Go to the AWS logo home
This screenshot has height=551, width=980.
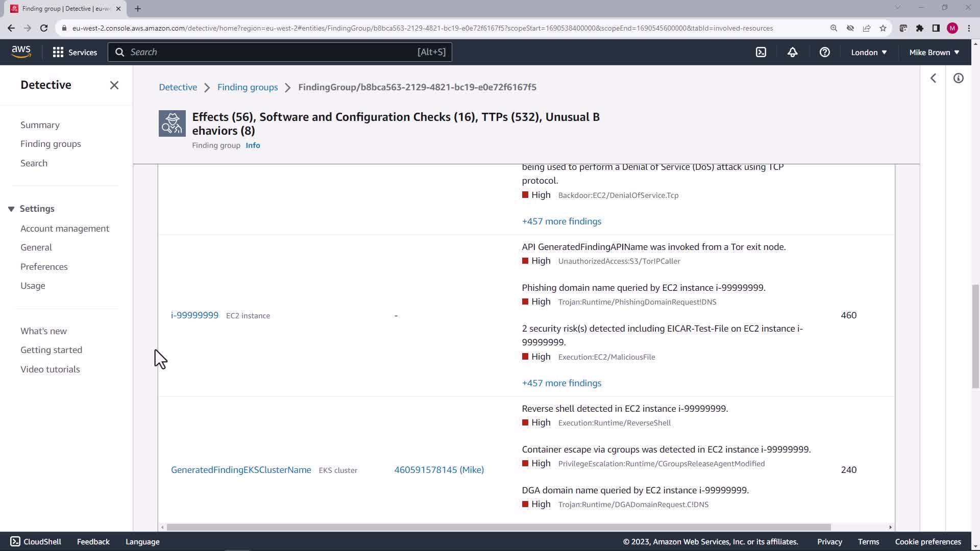pos(21,52)
